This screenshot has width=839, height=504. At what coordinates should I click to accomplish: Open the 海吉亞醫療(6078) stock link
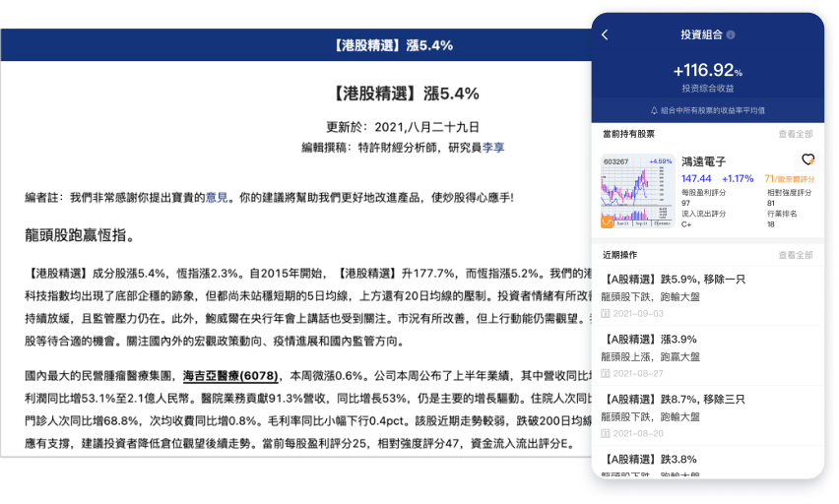[231, 376]
